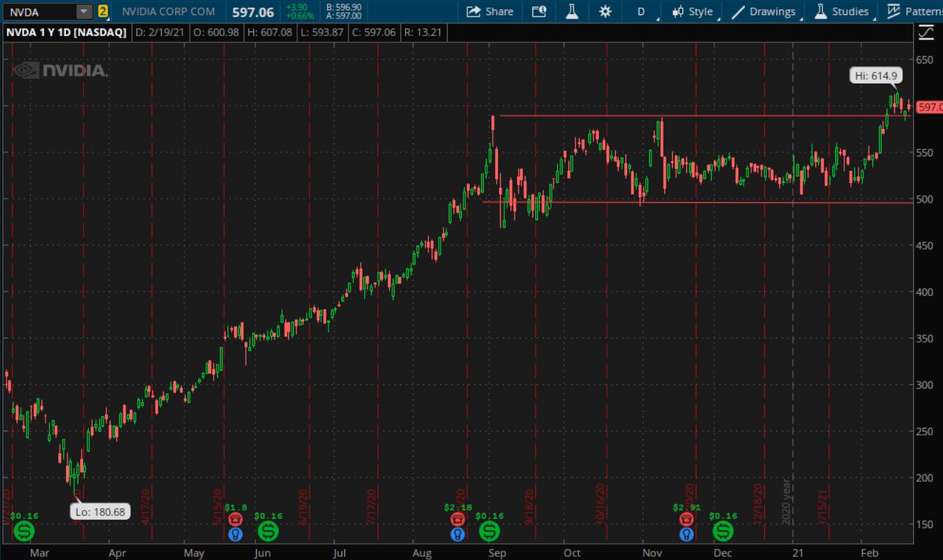Click the candlestick icon beside Style
Viewport: 943px width, 560px height.
tap(677, 12)
